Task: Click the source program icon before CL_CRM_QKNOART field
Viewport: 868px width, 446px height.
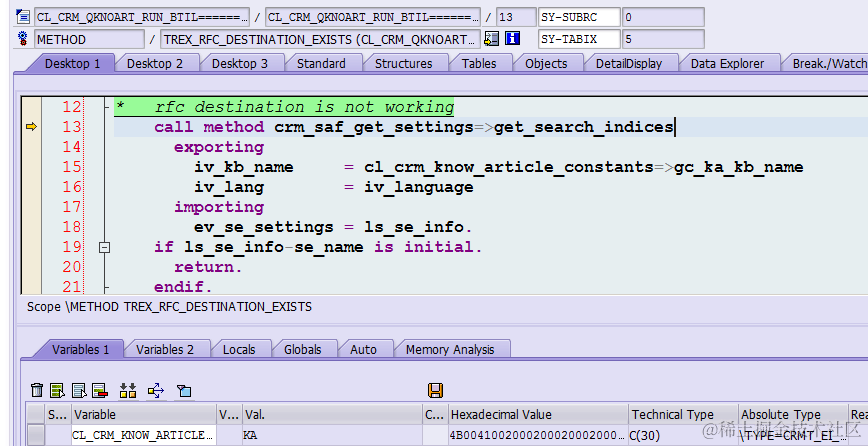Action: 23,17
